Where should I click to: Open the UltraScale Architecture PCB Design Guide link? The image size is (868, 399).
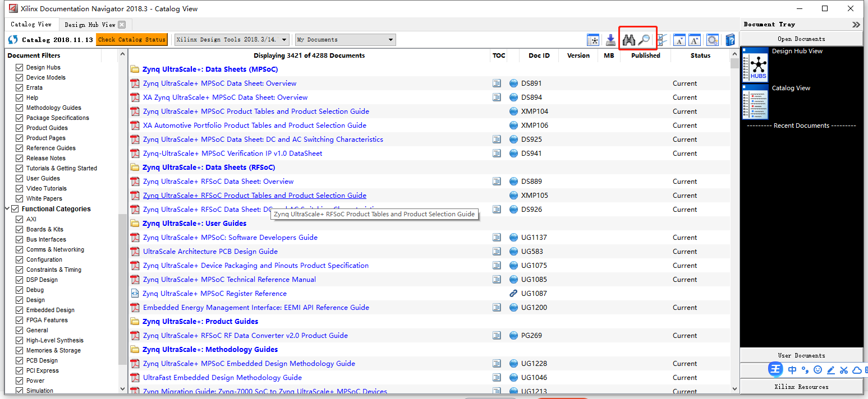pos(210,251)
